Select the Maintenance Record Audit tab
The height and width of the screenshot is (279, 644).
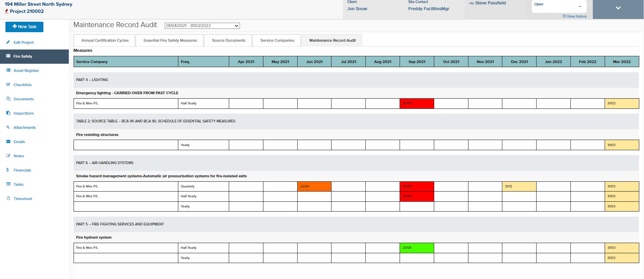332,40
